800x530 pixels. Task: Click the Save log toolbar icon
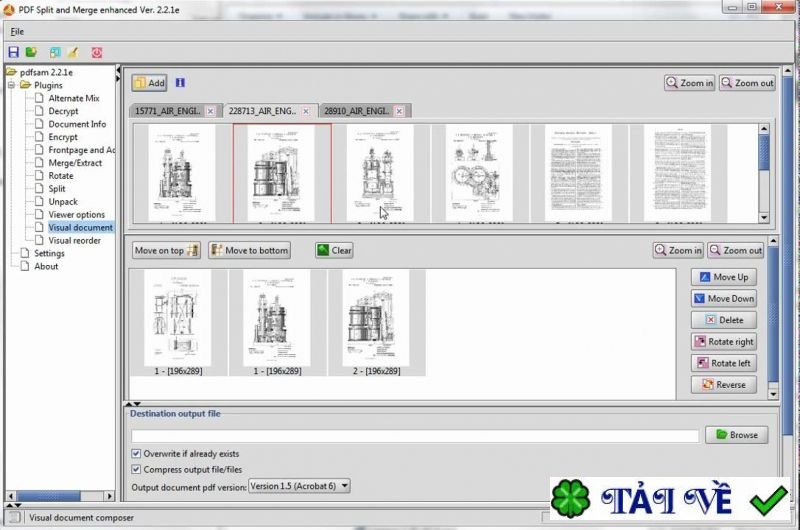(x=55, y=52)
